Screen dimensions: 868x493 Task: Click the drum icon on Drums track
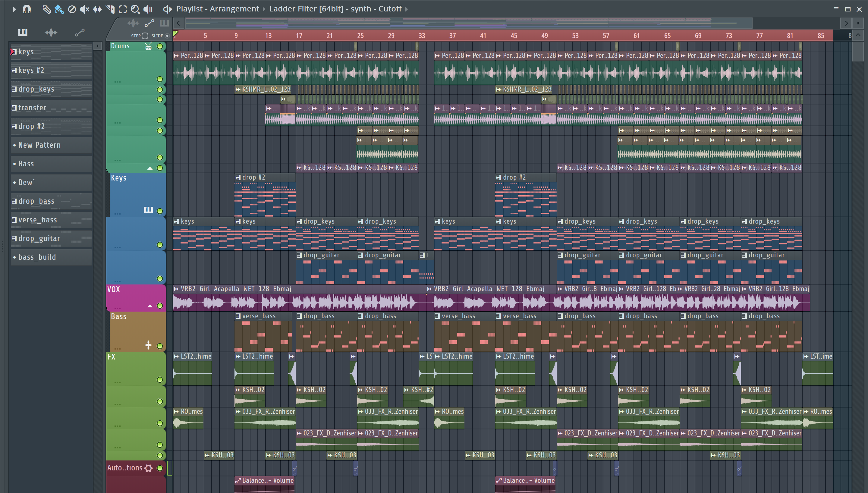(x=148, y=46)
